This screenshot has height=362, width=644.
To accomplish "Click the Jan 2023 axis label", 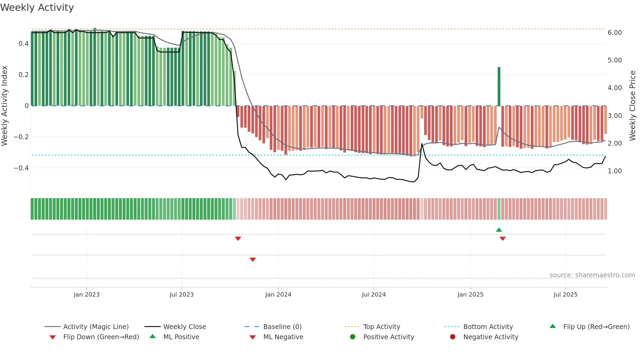I will [x=87, y=295].
